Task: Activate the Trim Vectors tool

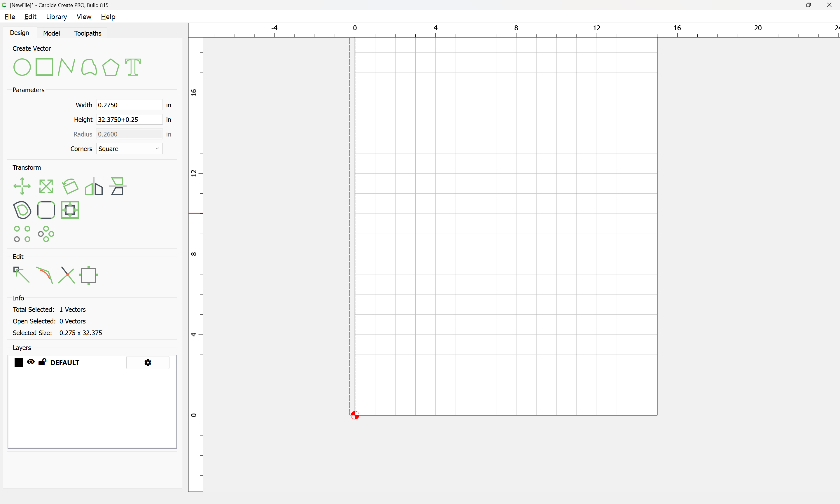Action: coord(66,275)
